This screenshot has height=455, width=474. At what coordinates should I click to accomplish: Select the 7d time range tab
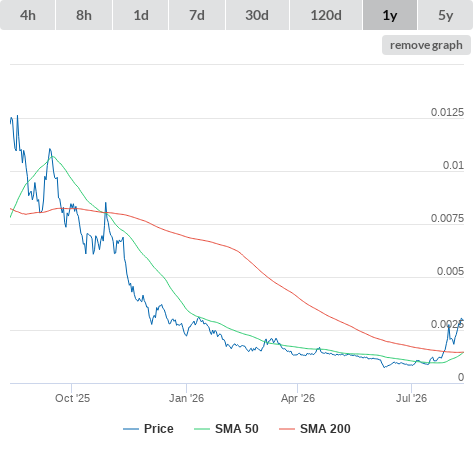click(x=197, y=15)
